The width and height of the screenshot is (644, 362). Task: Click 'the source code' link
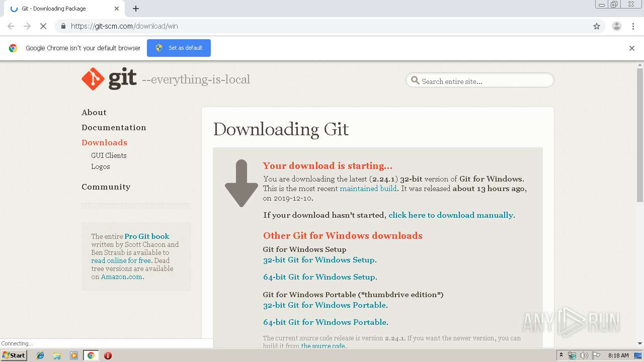323,346
